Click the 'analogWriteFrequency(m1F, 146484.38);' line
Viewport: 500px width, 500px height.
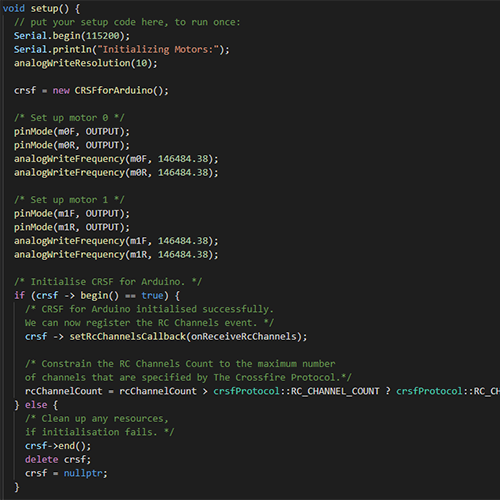(116, 241)
